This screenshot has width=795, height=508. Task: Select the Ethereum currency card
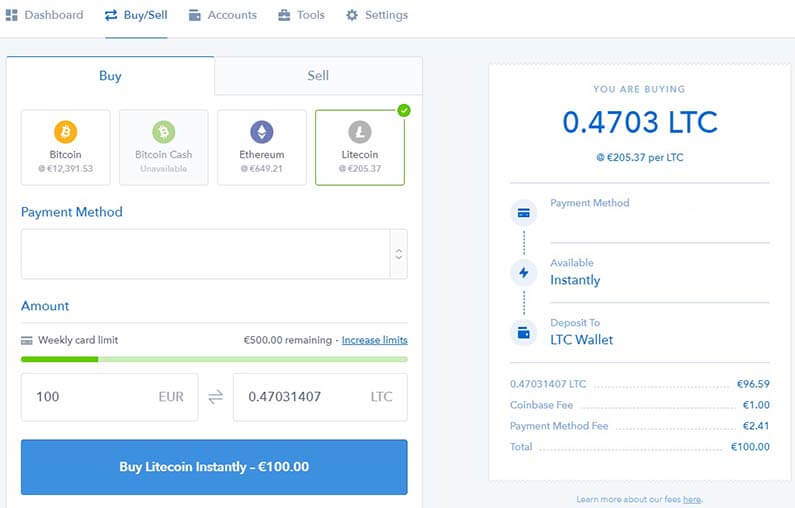pos(262,148)
